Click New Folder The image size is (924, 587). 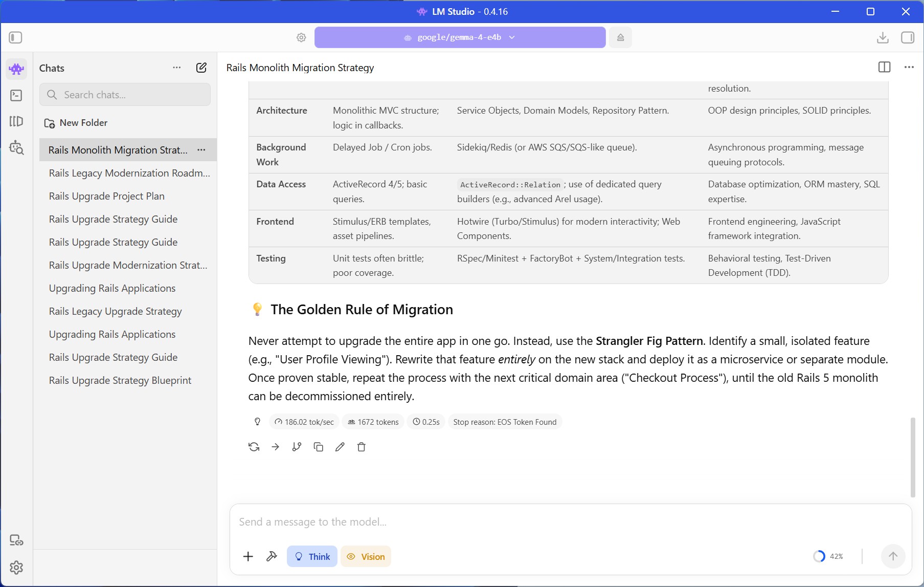click(x=76, y=123)
